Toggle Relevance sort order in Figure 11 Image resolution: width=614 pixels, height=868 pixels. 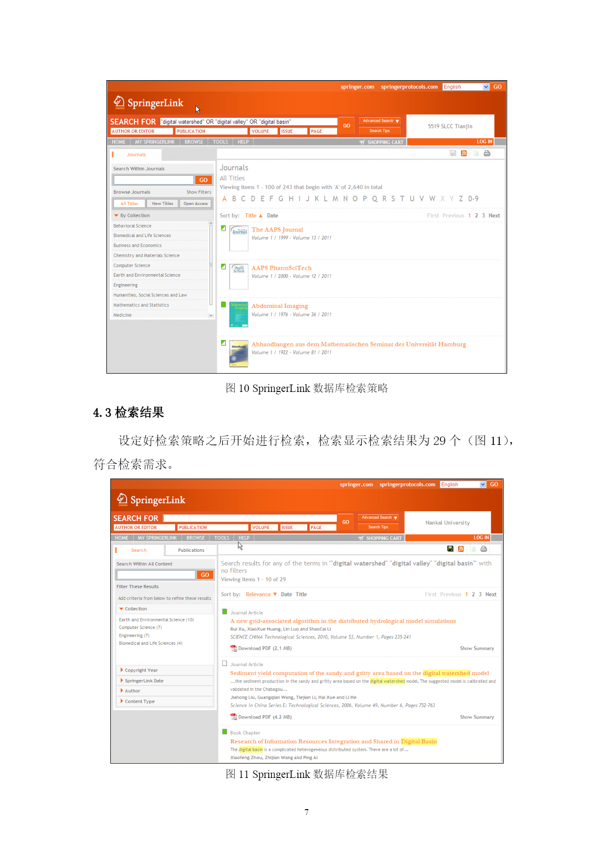tap(261, 594)
